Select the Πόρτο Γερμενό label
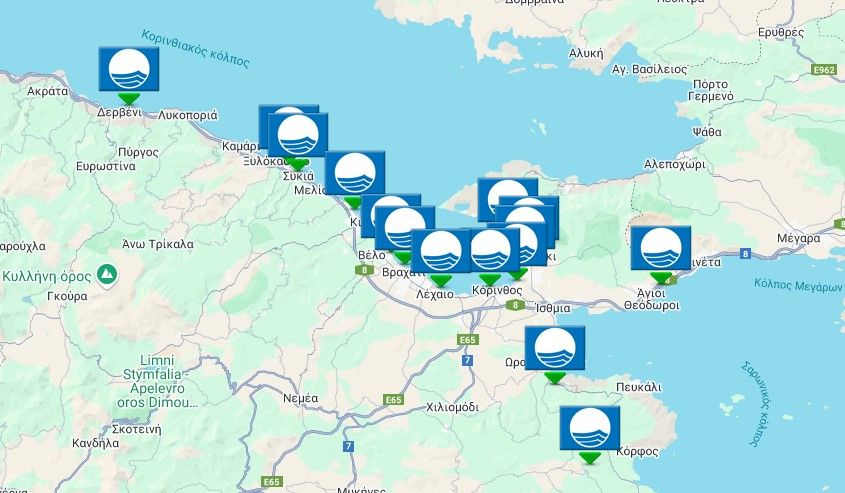 [x=711, y=91]
